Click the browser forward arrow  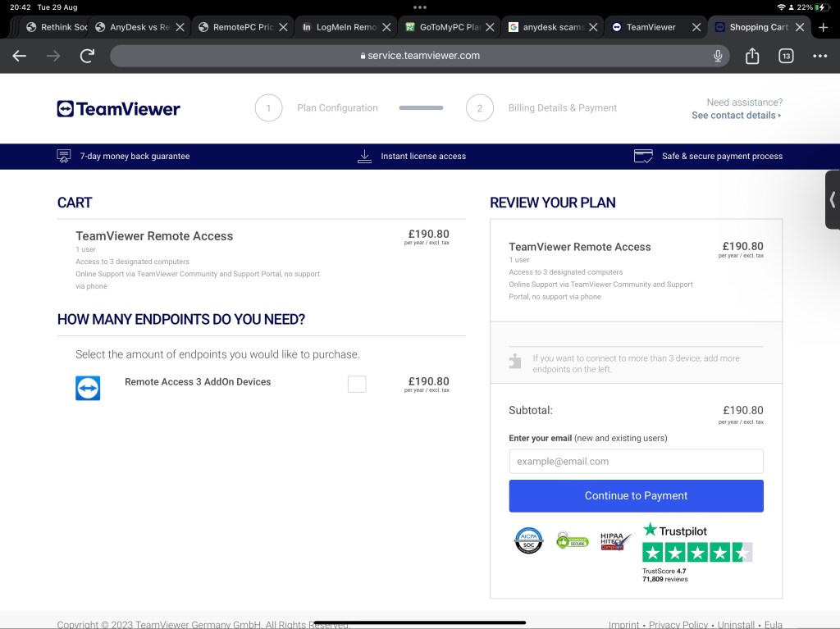(x=53, y=56)
